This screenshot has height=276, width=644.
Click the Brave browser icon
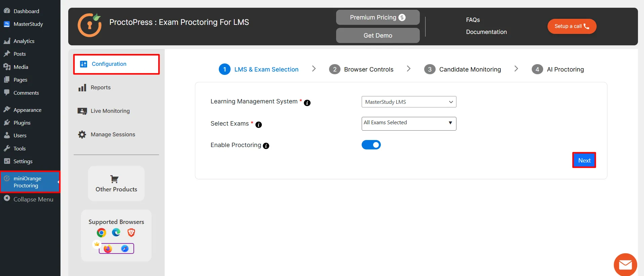131,232
